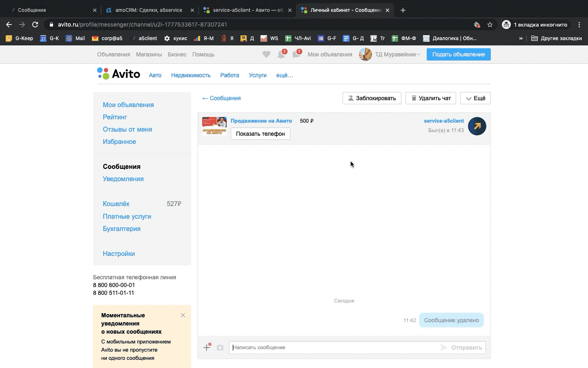Open the кукис bookmark
The height and width of the screenshot is (368, 588).
click(176, 38)
